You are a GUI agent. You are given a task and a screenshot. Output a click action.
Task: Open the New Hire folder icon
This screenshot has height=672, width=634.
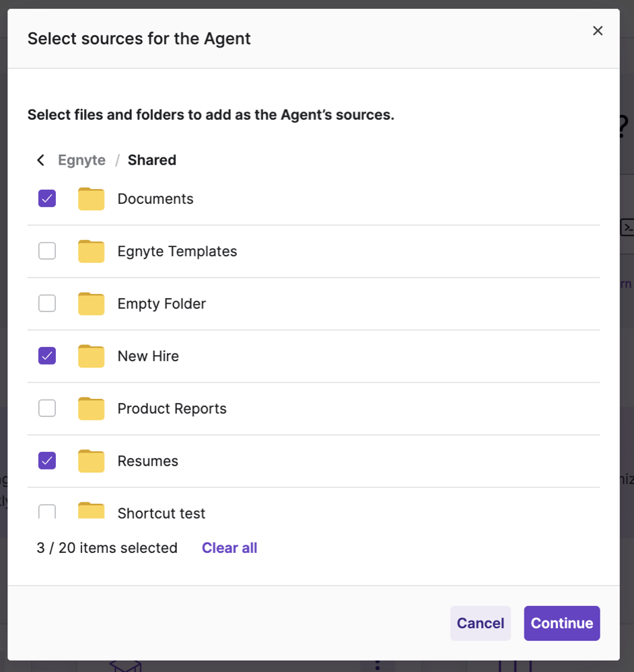[91, 356]
